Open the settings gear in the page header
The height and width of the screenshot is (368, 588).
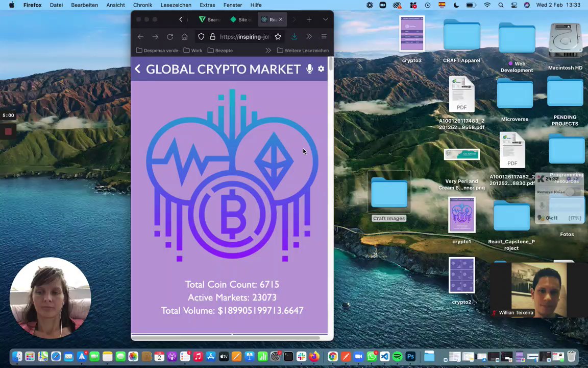pos(321,68)
